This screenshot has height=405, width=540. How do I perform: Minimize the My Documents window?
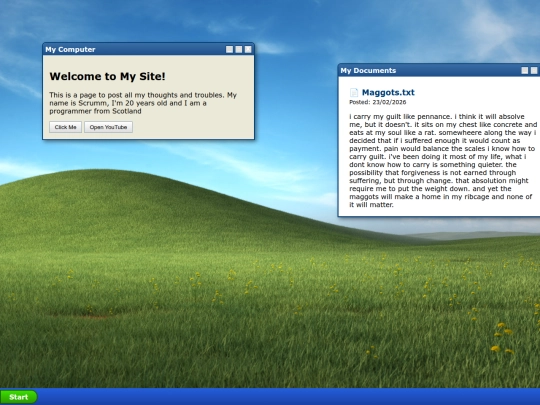[x=525, y=70]
